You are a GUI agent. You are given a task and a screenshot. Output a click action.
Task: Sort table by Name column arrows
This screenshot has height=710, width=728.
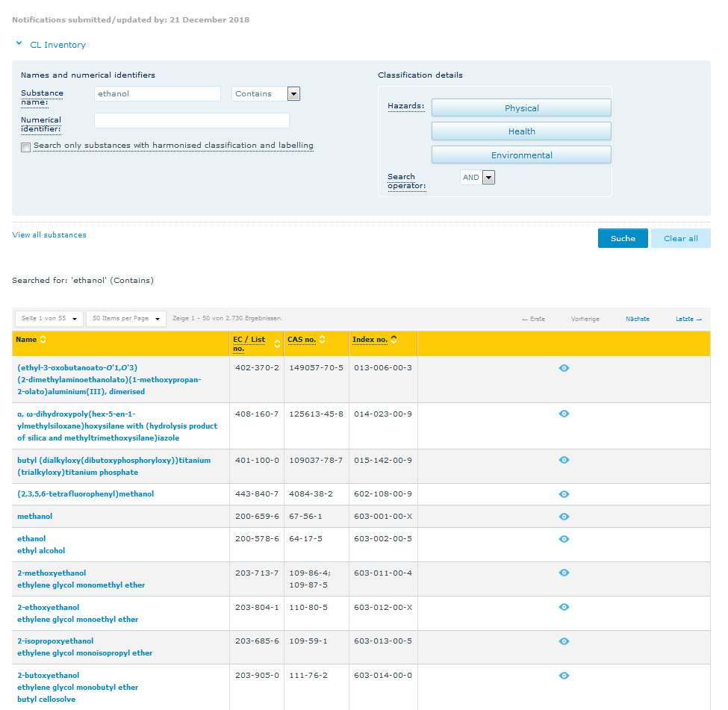[43, 340]
